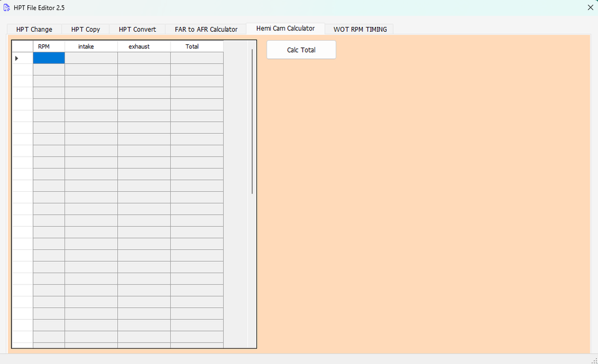Click the first exhaust cell to edit

pos(144,58)
